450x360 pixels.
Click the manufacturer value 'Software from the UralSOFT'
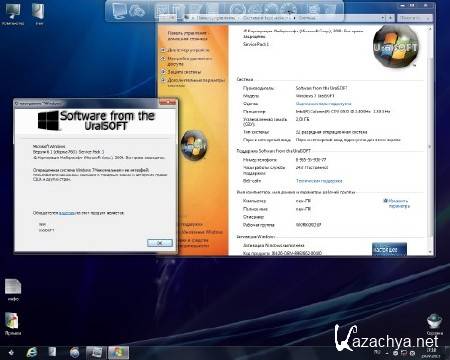[x=321, y=88]
